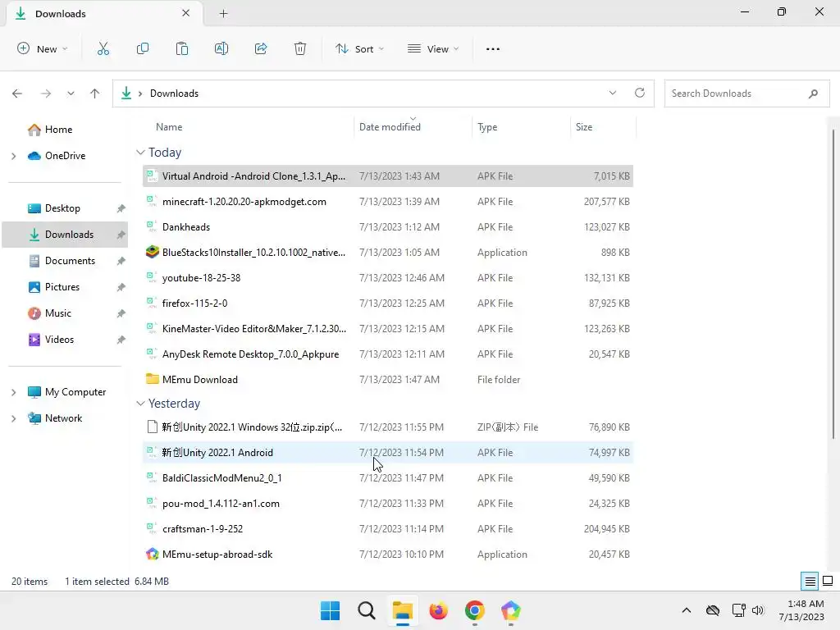
Task: Add a new tab
Action: tap(223, 13)
